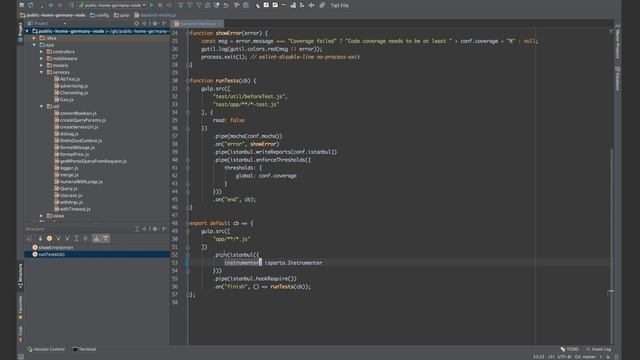This screenshot has width=640, height=360.
Task: Click the green Run button in toolbar
Action: (x=152, y=5)
